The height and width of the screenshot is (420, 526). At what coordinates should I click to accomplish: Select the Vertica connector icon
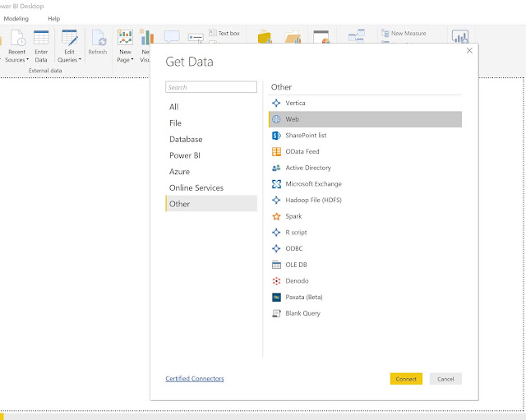click(x=276, y=103)
